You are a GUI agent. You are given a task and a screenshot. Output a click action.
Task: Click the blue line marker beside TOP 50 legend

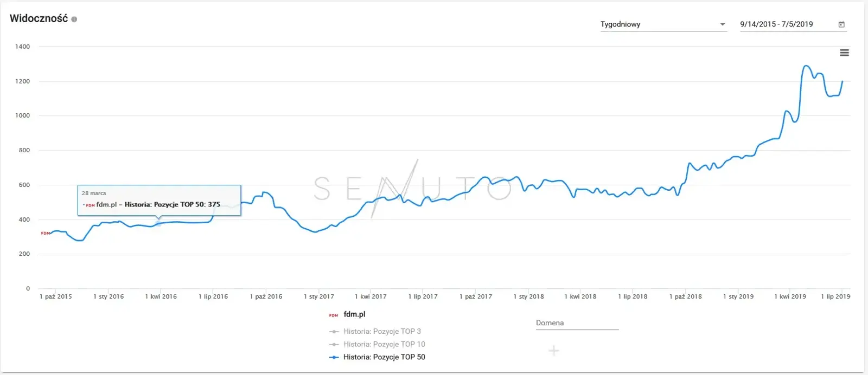point(334,357)
